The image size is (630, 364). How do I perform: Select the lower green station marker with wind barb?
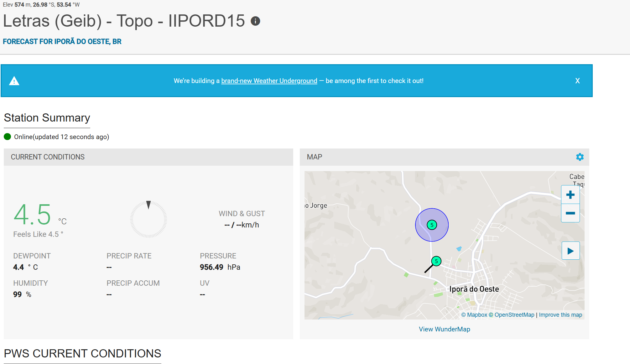436,261
